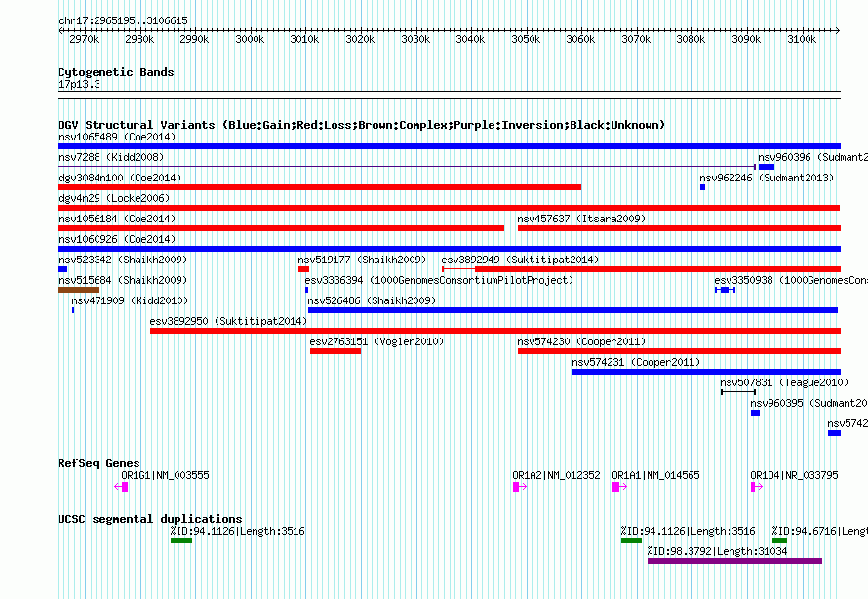Click the nsv7288 (Kidd2008) label text

click(x=111, y=157)
